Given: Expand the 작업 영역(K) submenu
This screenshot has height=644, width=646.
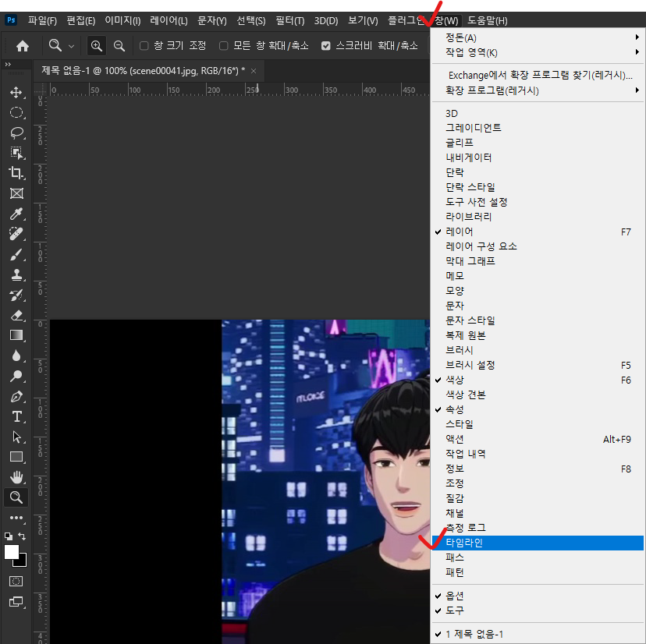Looking at the screenshot, I should (x=538, y=52).
